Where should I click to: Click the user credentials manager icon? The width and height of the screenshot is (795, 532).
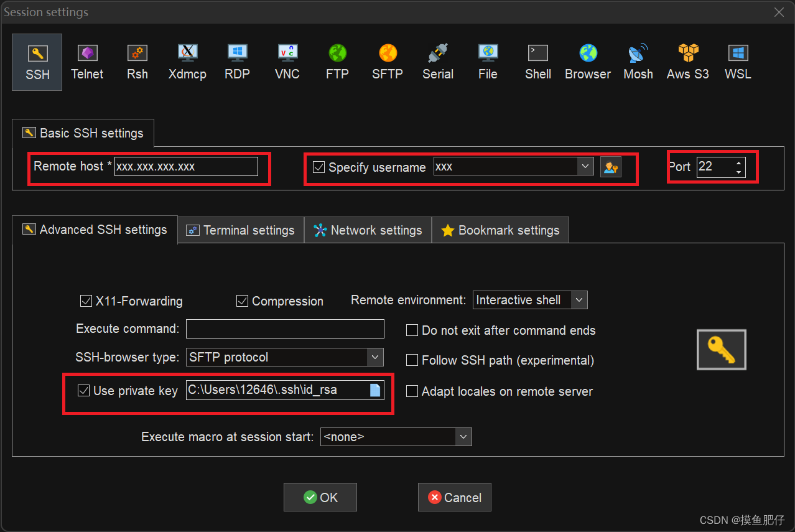coord(610,167)
